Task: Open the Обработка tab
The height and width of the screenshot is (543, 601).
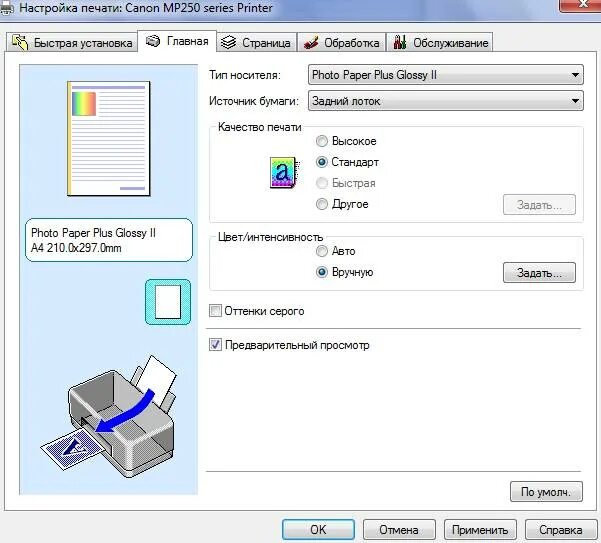Action: pyautogui.click(x=342, y=42)
